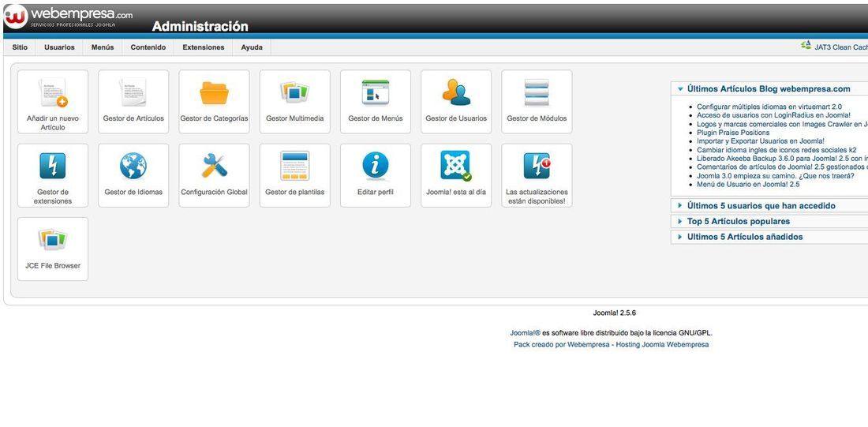Click the Joomla!® footer link
The height and width of the screenshot is (427, 868).
pos(525,333)
